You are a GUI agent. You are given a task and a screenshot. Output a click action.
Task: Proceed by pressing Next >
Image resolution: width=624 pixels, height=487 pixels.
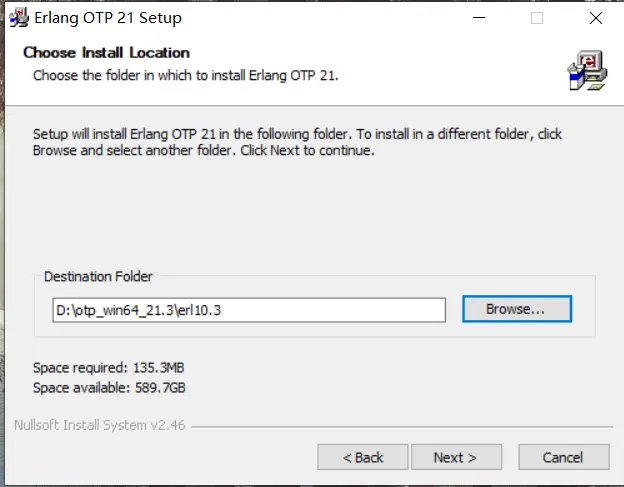pyautogui.click(x=455, y=457)
